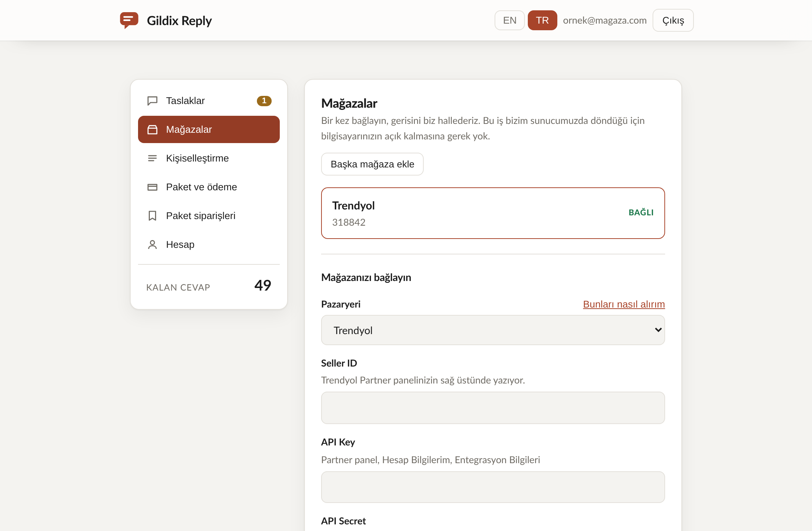The image size is (812, 531).
Task: Click the remaining replies count 49
Action: point(263,285)
